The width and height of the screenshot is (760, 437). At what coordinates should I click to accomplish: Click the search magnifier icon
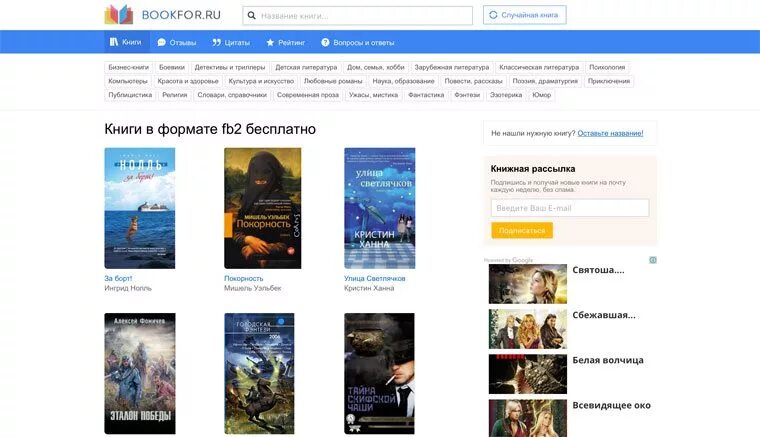click(x=252, y=16)
